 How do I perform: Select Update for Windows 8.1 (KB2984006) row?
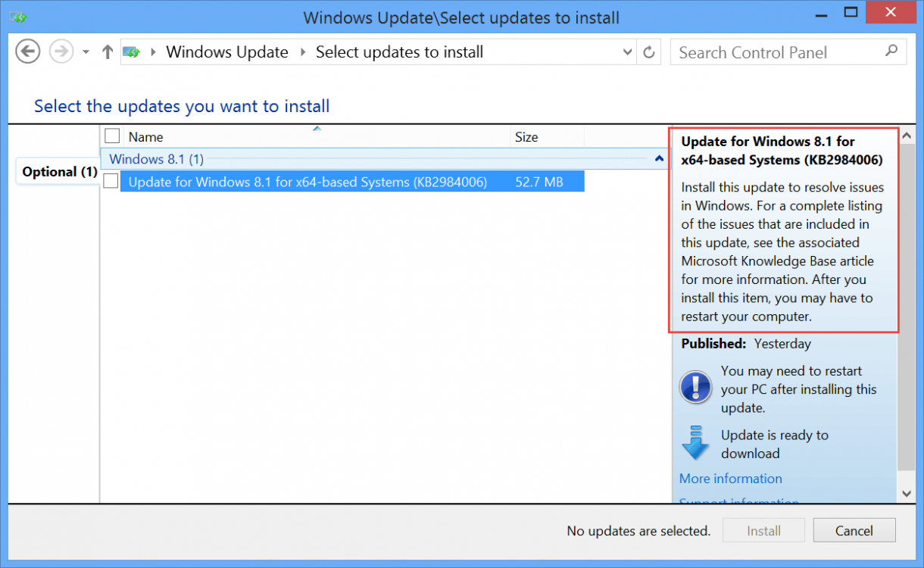tap(352, 182)
